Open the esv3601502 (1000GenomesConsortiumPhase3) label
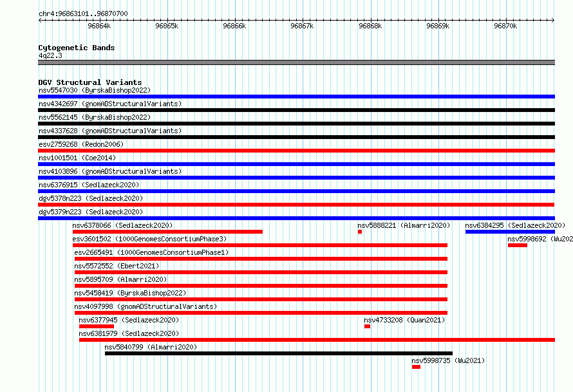573x392 pixels. (149, 239)
